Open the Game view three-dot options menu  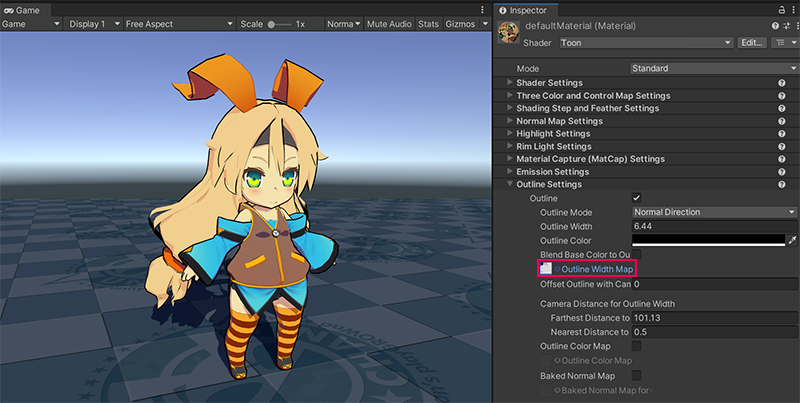pyautogui.click(x=482, y=10)
